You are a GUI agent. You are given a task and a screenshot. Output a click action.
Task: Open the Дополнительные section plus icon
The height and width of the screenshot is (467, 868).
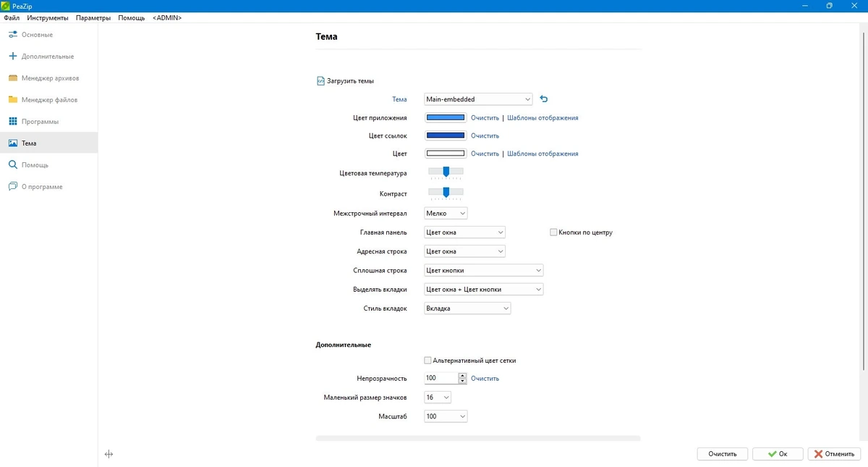click(x=13, y=56)
